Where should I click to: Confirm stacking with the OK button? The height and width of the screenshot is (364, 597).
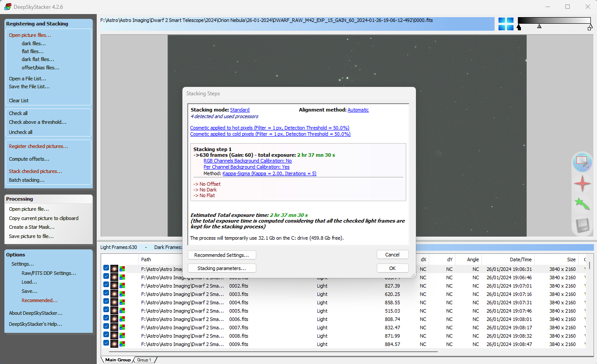[392, 268]
